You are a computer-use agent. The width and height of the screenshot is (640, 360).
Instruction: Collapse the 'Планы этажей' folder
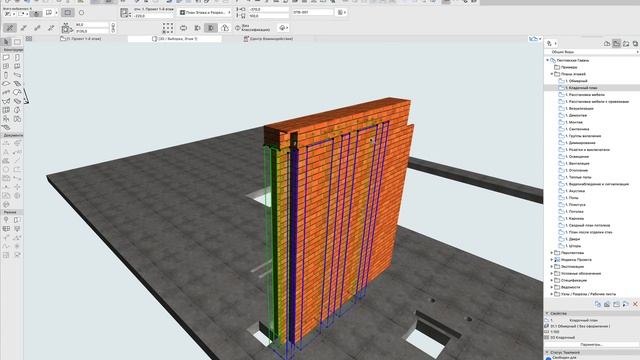pos(552,74)
